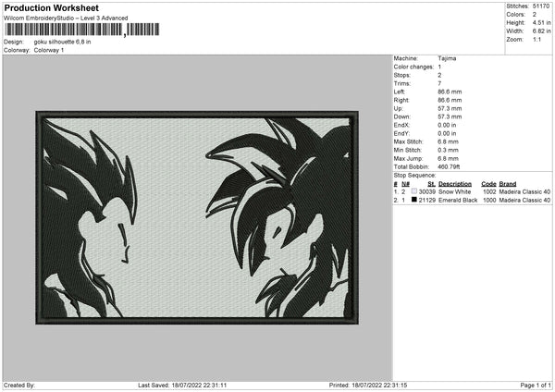Viewport: 555px width, 392px height.
Task: Select the Height value 4.51 in
Action: pyautogui.click(x=541, y=22)
